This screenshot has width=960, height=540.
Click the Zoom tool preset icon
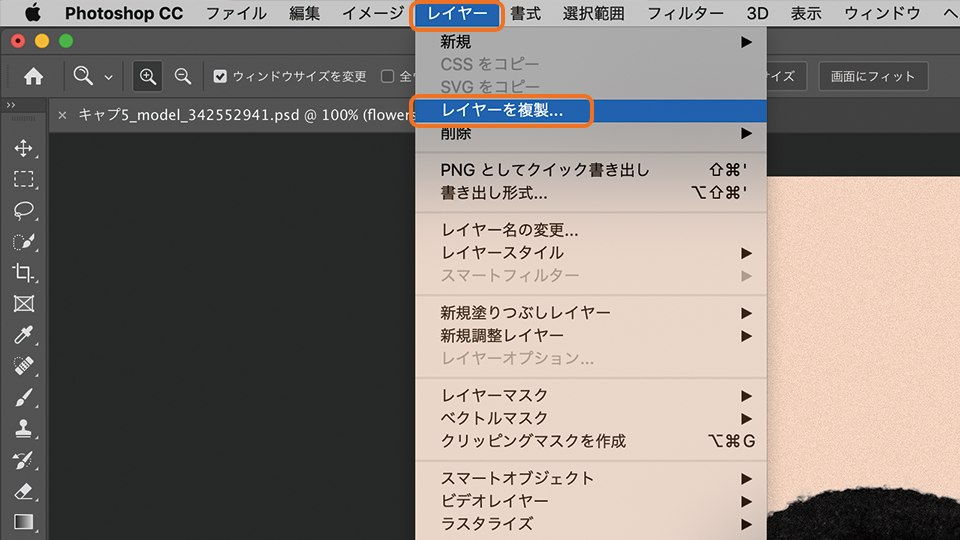coord(83,76)
